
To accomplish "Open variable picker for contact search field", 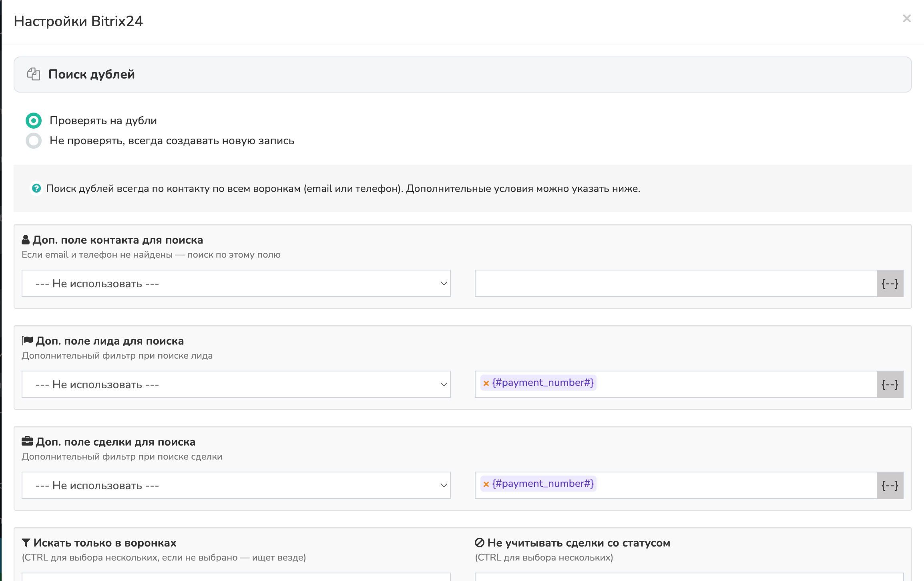I will point(890,283).
